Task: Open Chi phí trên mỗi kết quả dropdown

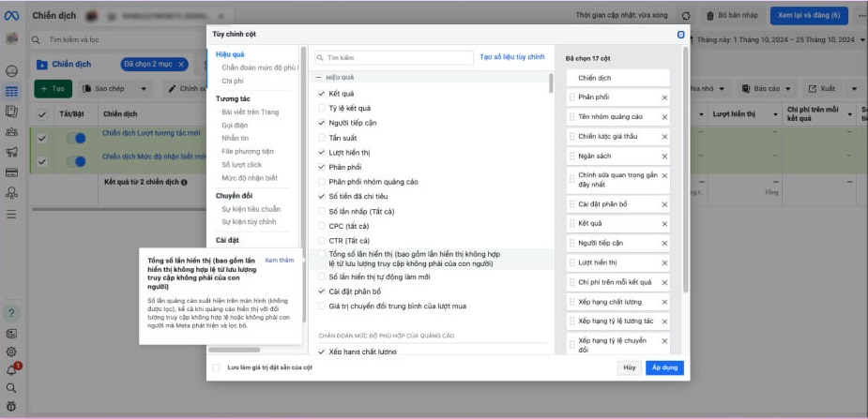Action: 850,114
